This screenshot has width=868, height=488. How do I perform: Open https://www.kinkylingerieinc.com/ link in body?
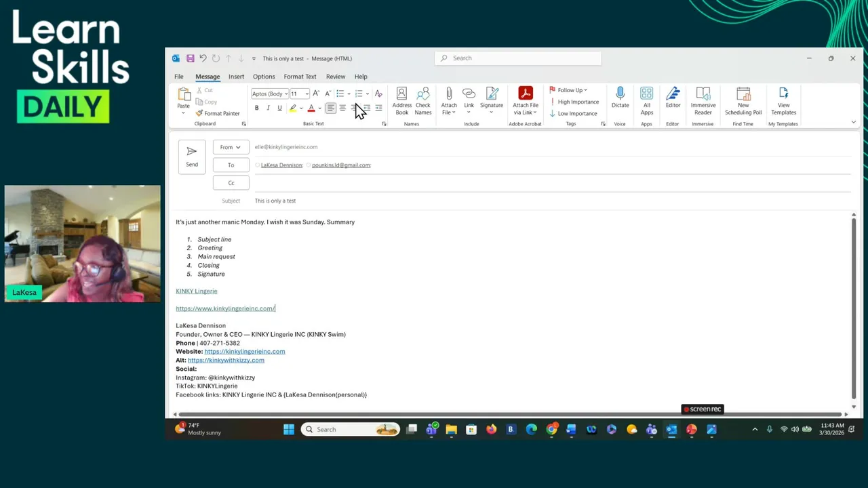tap(225, 308)
